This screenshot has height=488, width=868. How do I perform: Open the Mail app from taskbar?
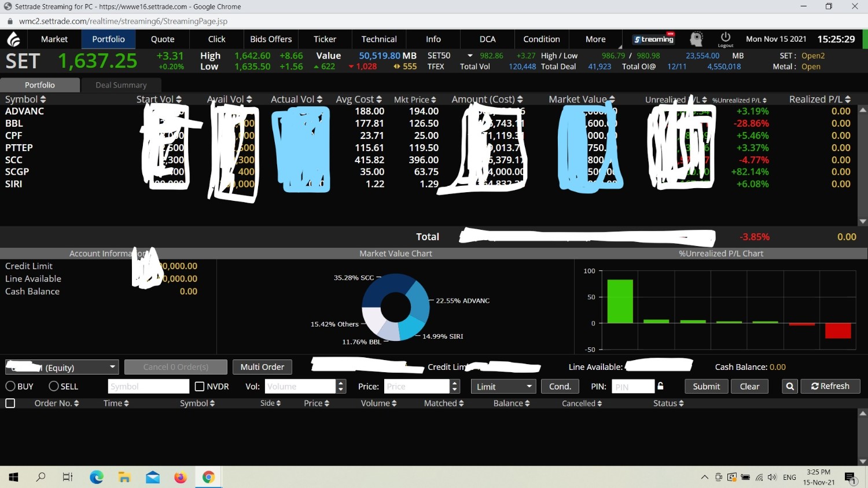pyautogui.click(x=153, y=477)
